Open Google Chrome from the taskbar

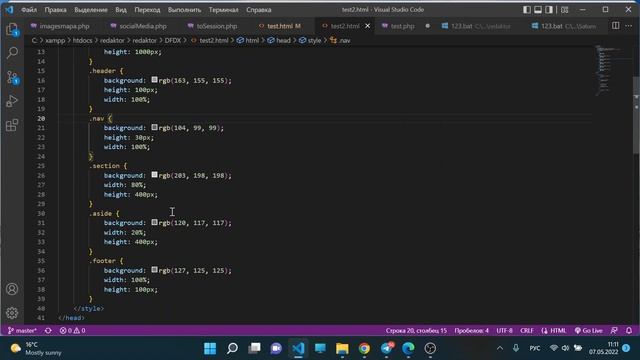[364, 348]
